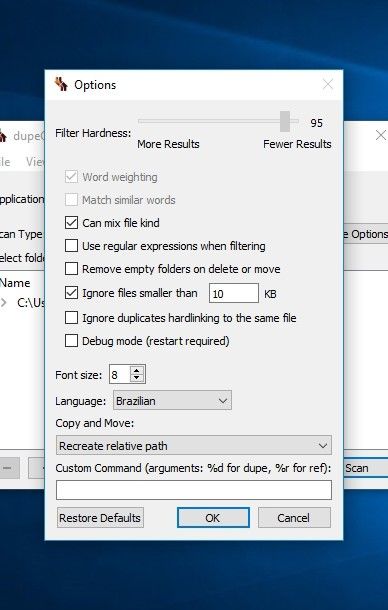The width and height of the screenshot is (388, 610).
Task: Decrease font size with down arrow
Action: (x=136, y=378)
